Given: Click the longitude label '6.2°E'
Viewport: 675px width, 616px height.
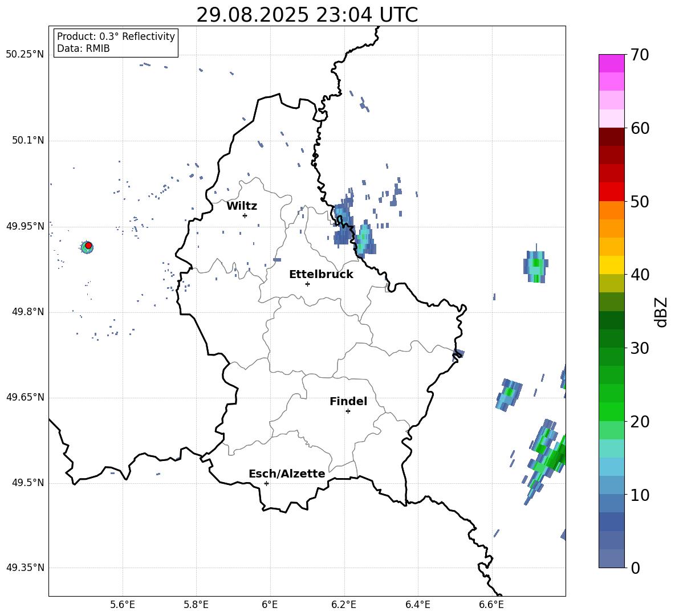Looking at the screenshot, I should [344, 605].
